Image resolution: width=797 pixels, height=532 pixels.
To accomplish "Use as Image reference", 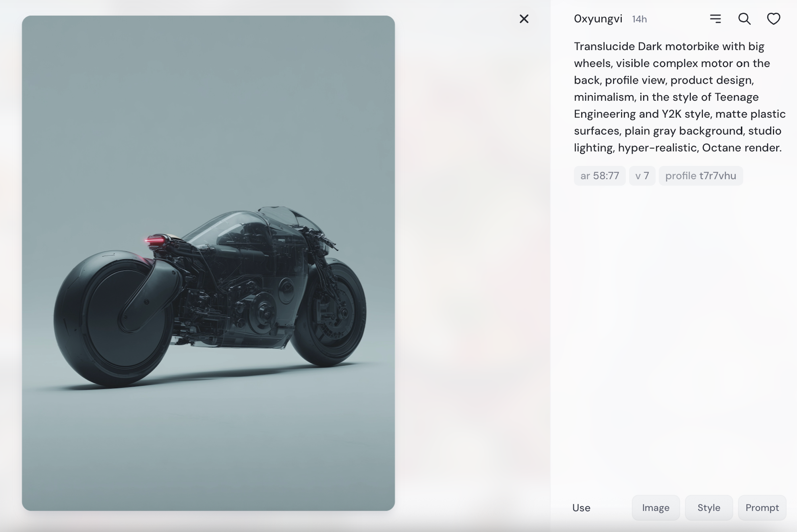I will 656,508.
